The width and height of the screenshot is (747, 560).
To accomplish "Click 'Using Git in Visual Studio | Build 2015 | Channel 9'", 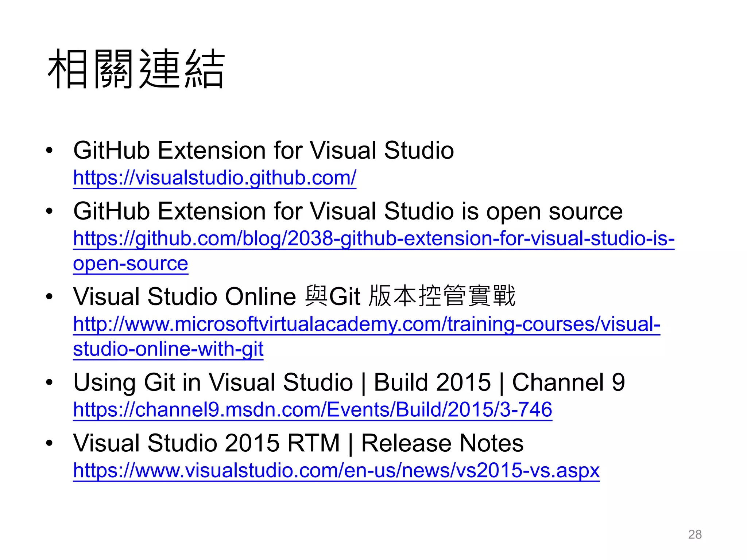I will [349, 382].
